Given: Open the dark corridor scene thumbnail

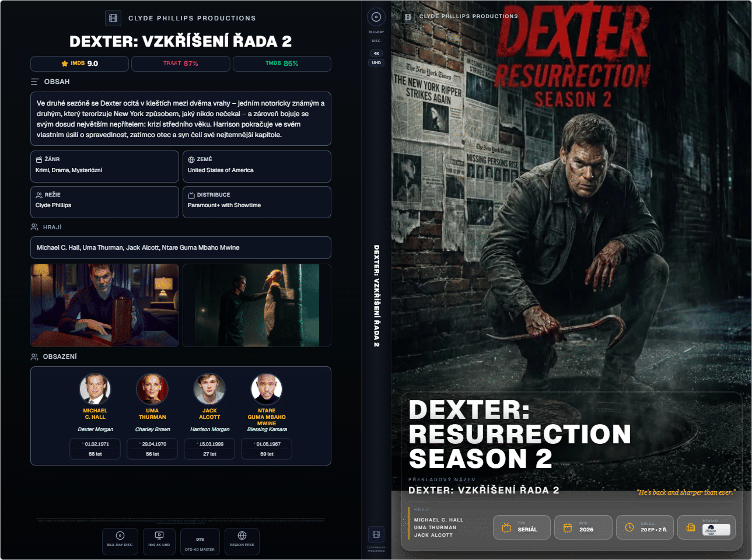Looking at the screenshot, I should click(257, 306).
